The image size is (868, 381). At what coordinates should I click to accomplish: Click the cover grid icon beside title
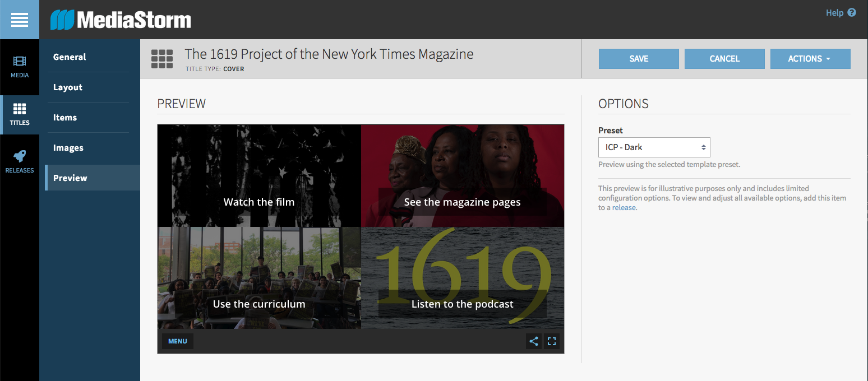(x=162, y=59)
